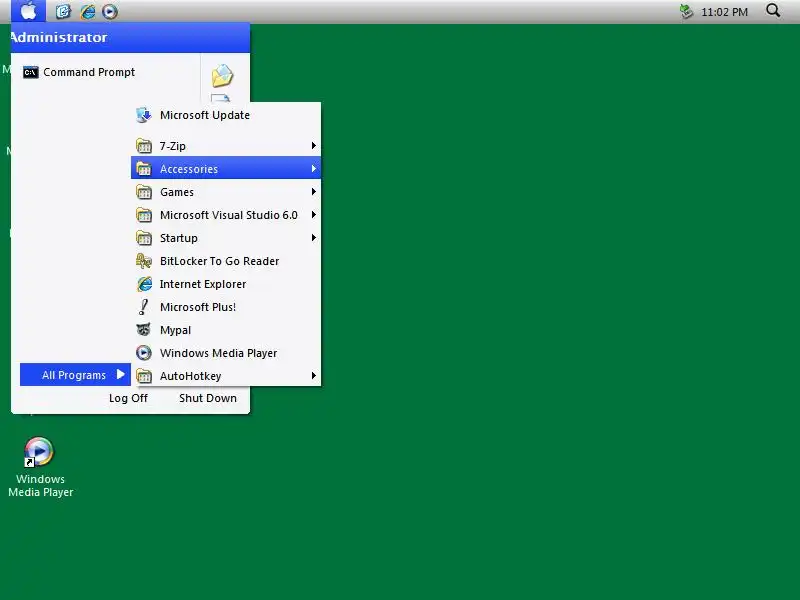Viewport: 800px width, 600px height.
Task: Select Windows Media Player text in programs list
Action: tap(218, 353)
